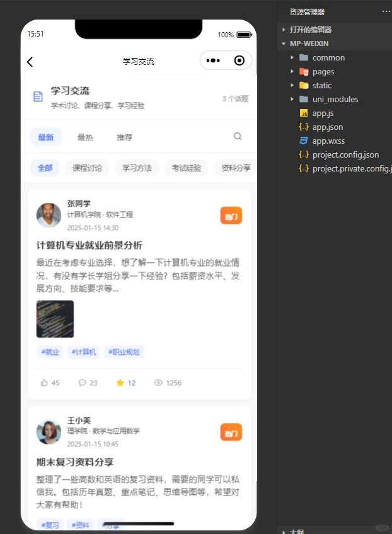The width and height of the screenshot is (392, 534).
Task: Go back using the left arrow icon
Action: tap(30, 62)
